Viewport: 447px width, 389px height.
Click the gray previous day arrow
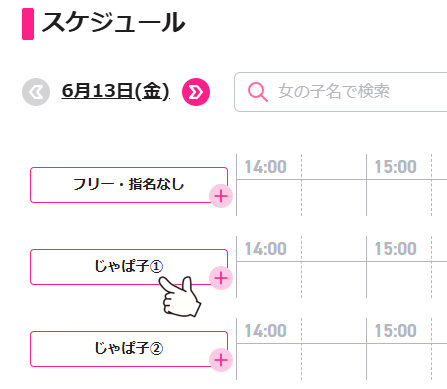click(x=36, y=92)
